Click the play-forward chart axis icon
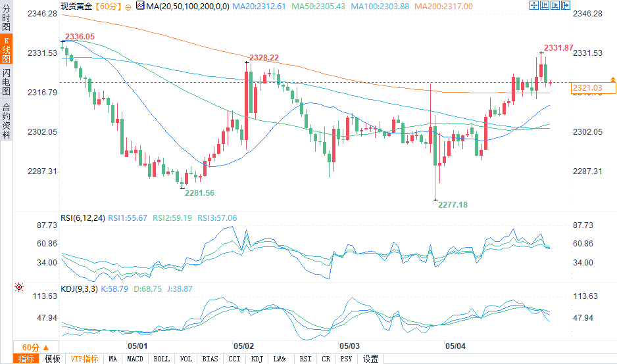The width and height of the screenshot is (617, 364). pos(555,5)
